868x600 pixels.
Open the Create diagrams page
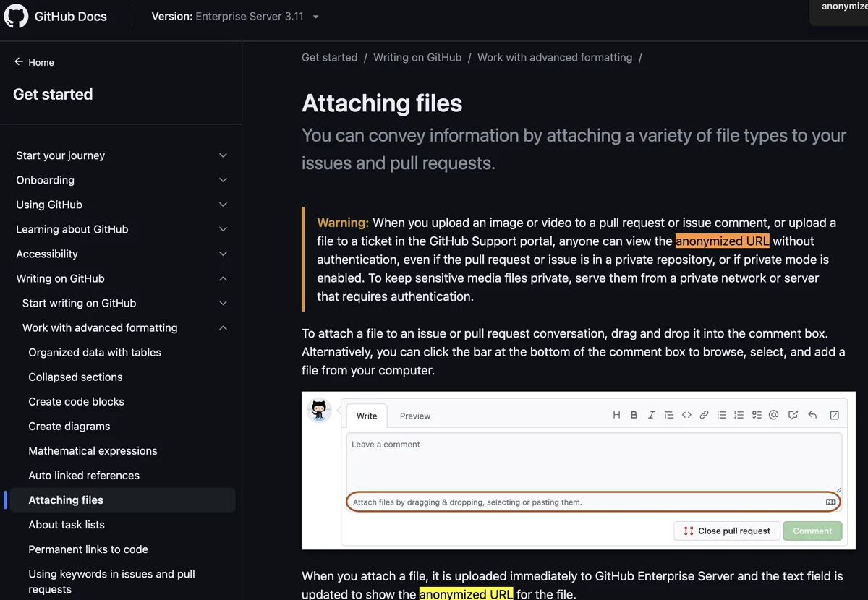(x=69, y=426)
